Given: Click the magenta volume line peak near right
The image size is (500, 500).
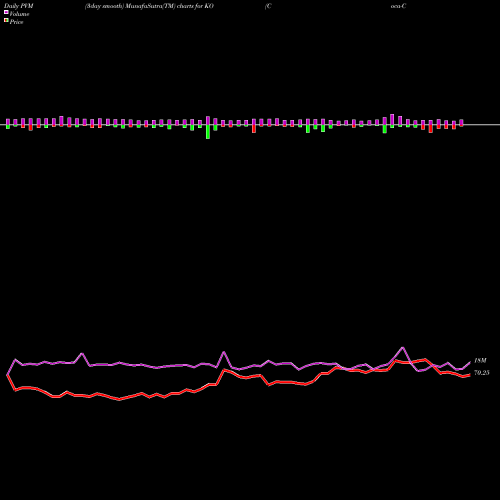Looking at the screenshot, I should pyautogui.click(x=403, y=348).
